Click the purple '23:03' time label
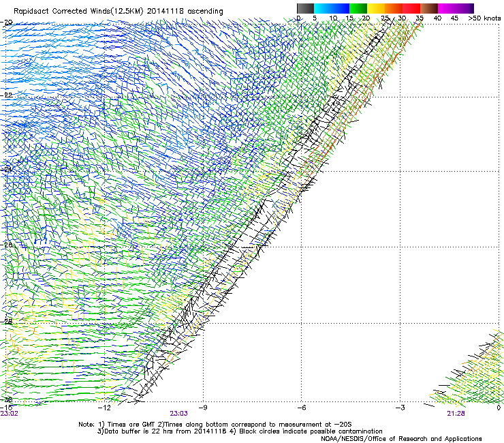The height and width of the screenshot is (443, 504). pos(178,413)
